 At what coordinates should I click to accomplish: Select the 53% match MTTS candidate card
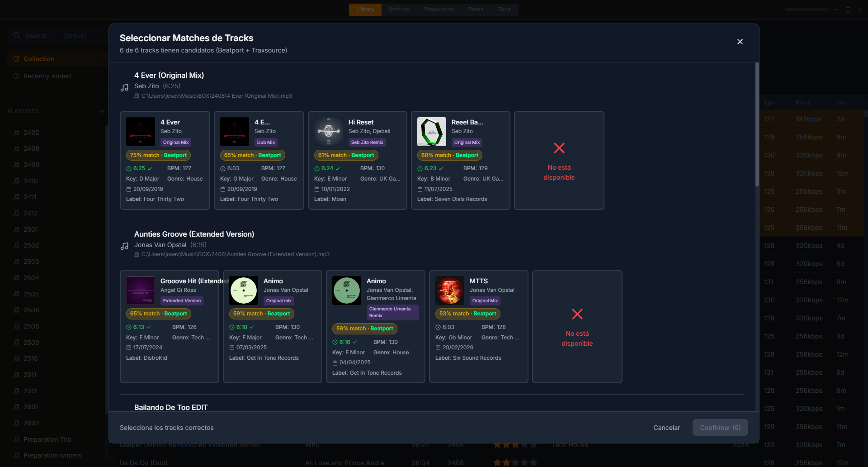tap(478, 326)
